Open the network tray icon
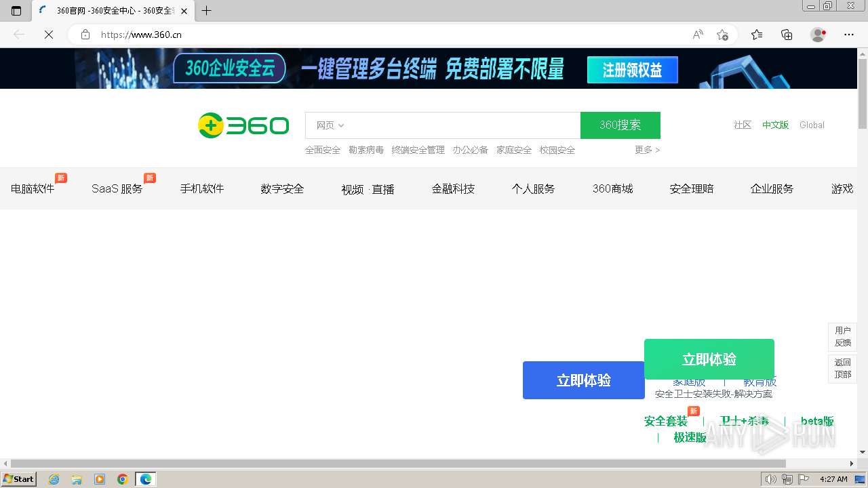Screen dimensions: 868x488 (787, 479)
